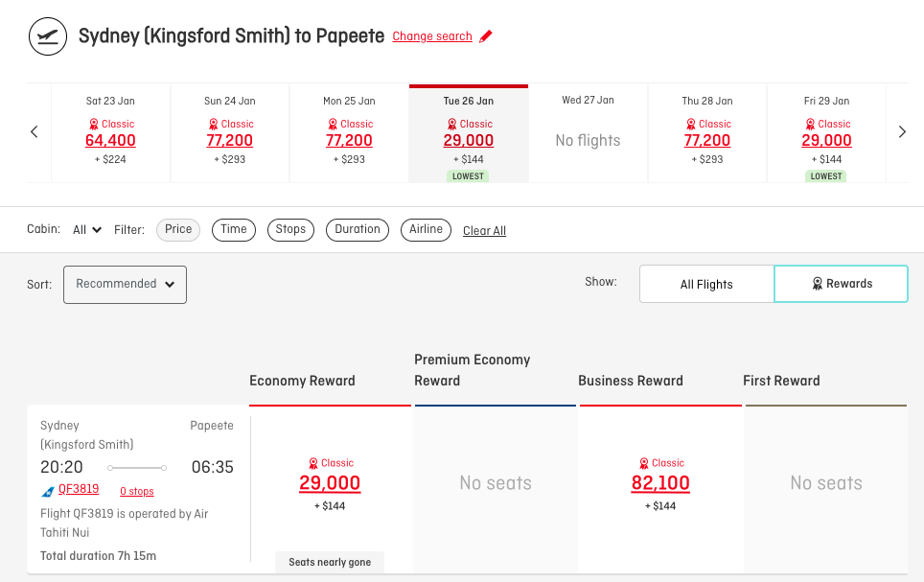Select the Sat 23 Jan date tab
This screenshot has height=582, width=924.
click(111, 133)
